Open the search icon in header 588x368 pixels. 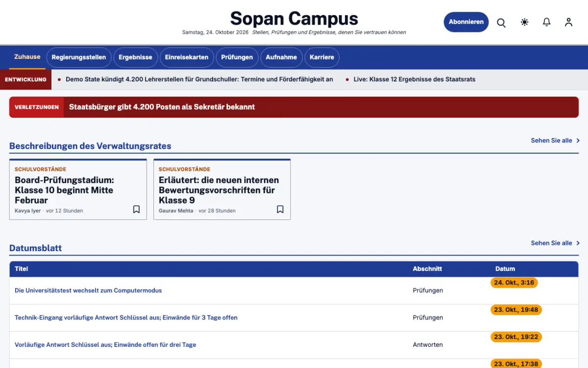point(501,23)
